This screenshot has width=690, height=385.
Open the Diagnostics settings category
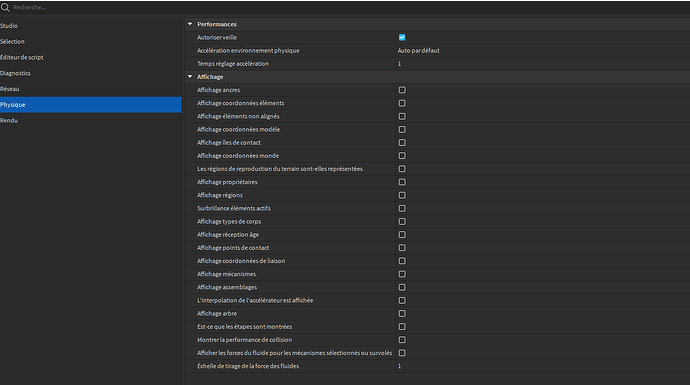tap(91, 73)
